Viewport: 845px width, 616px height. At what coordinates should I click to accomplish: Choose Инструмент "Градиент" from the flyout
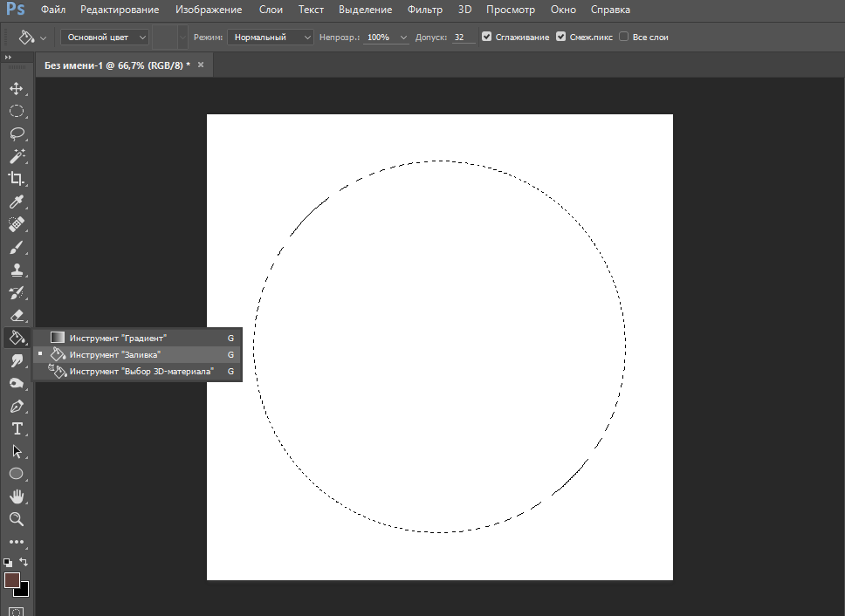pos(118,337)
